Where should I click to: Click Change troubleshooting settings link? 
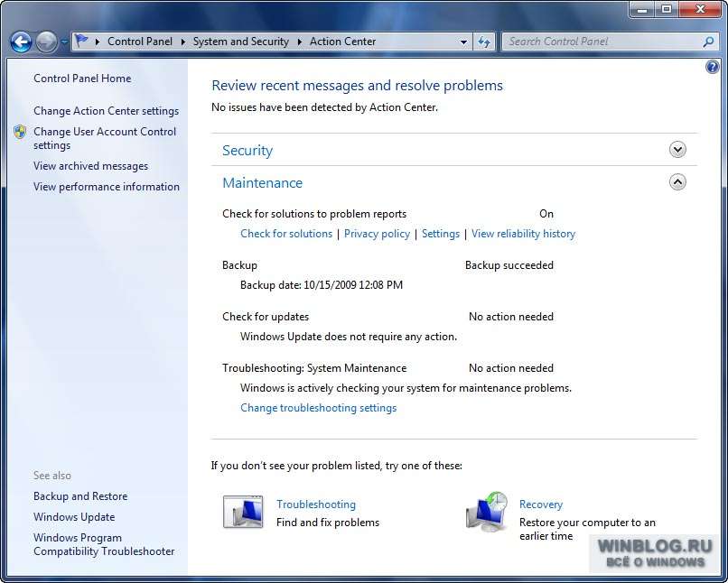319,408
